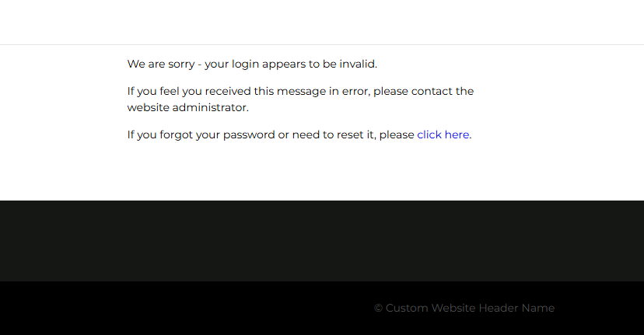Click the copyright © symbol in the footer

coord(379,308)
